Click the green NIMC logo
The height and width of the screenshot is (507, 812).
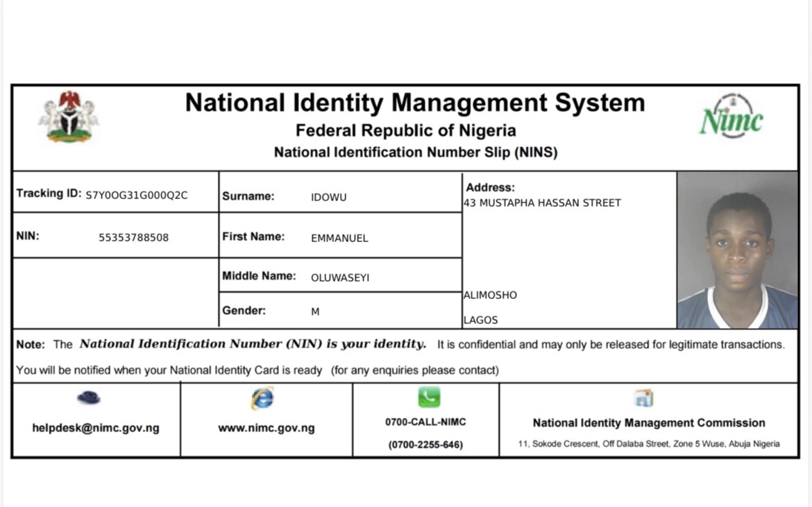point(731,118)
